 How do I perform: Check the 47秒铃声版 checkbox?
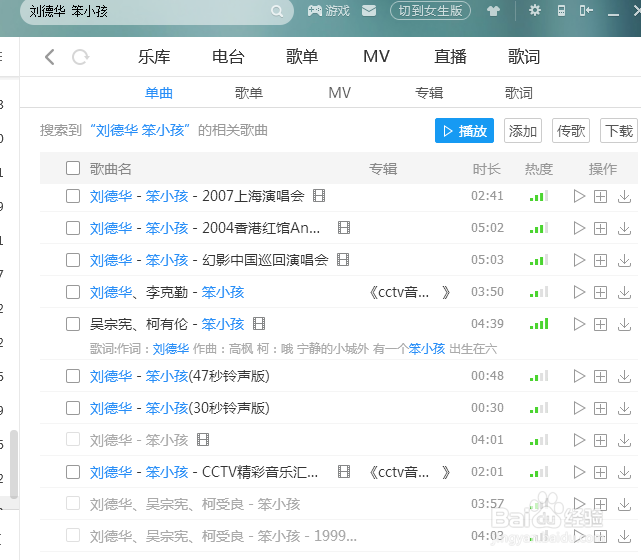[x=73, y=376]
